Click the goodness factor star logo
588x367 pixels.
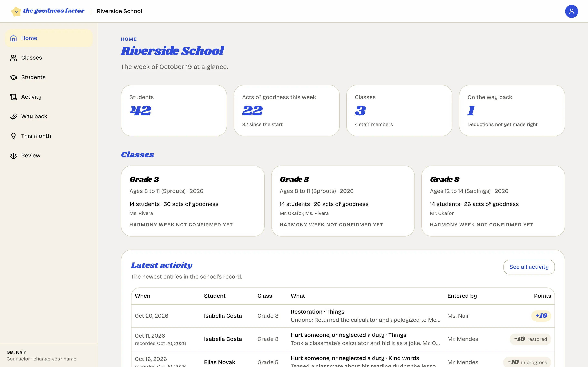coord(16,11)
